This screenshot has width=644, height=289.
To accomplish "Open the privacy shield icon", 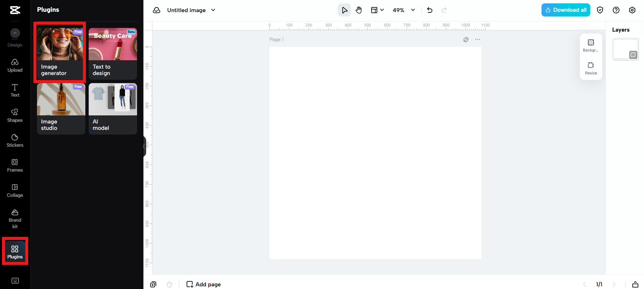I will click(600, 10).
